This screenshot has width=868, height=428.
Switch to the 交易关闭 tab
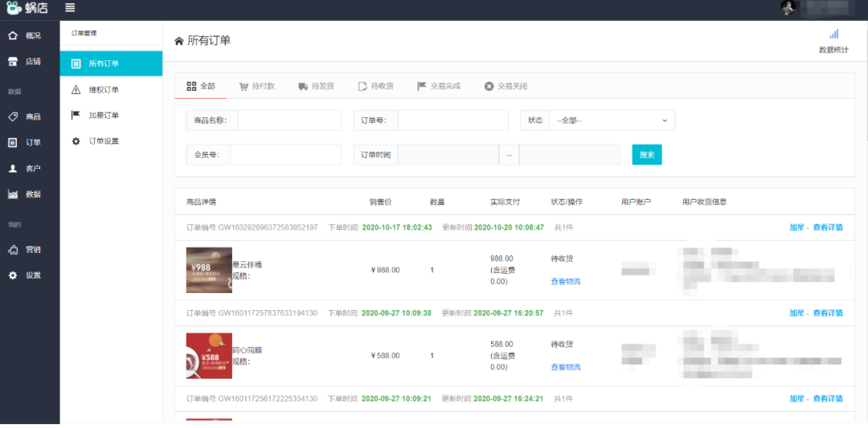tap(506, 86)
